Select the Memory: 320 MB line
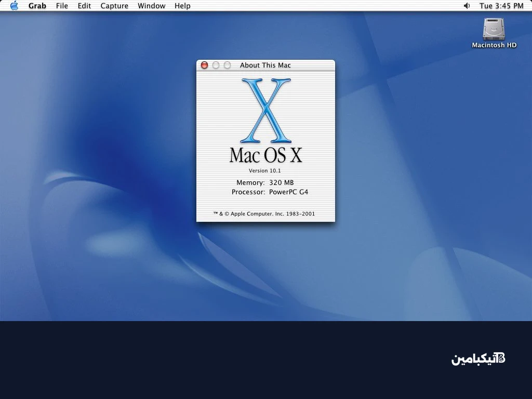The image size is (532, 399). [x=265, y=182]
